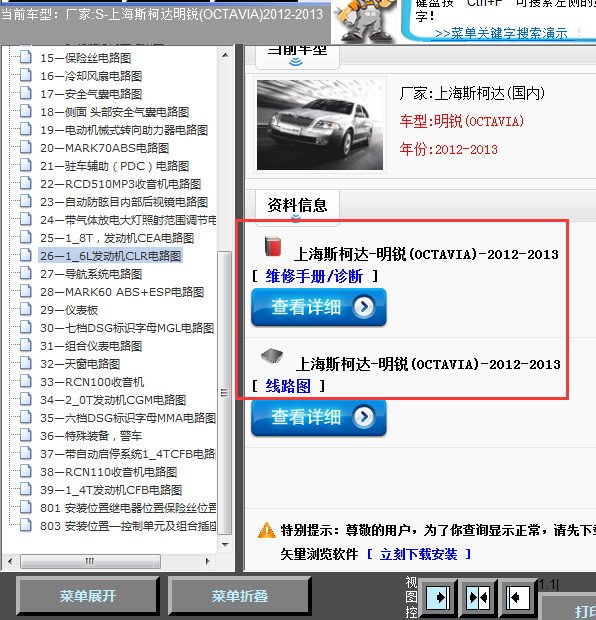Click view control left-arrow panel icon
The width and height of the screenshot is (596, 620).
click(518, 597)
